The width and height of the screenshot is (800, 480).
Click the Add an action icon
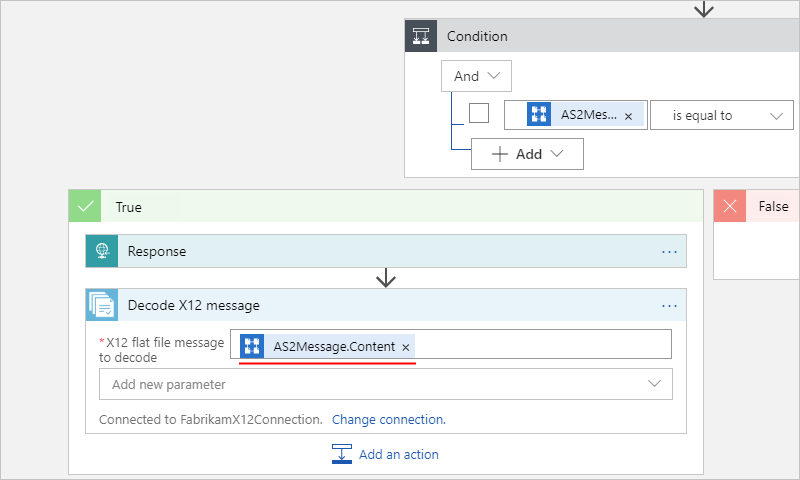coord(342,454)
